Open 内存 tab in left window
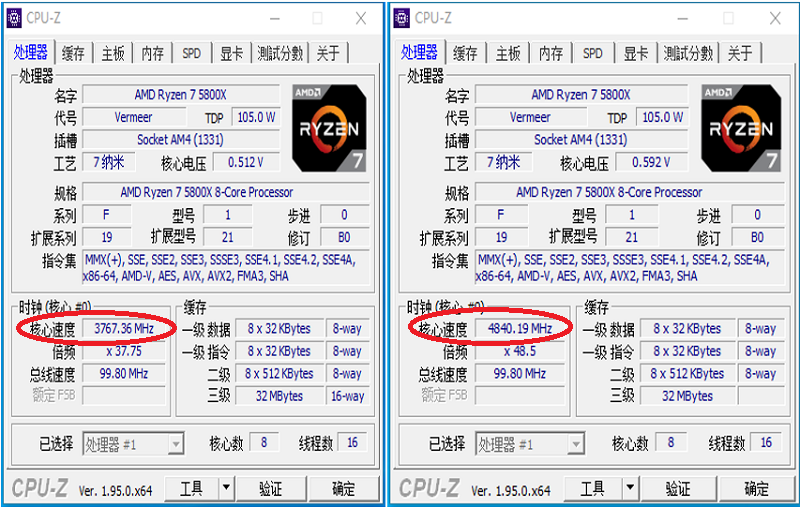The height and width of the screenshot is (508, 800). [153, 53]
